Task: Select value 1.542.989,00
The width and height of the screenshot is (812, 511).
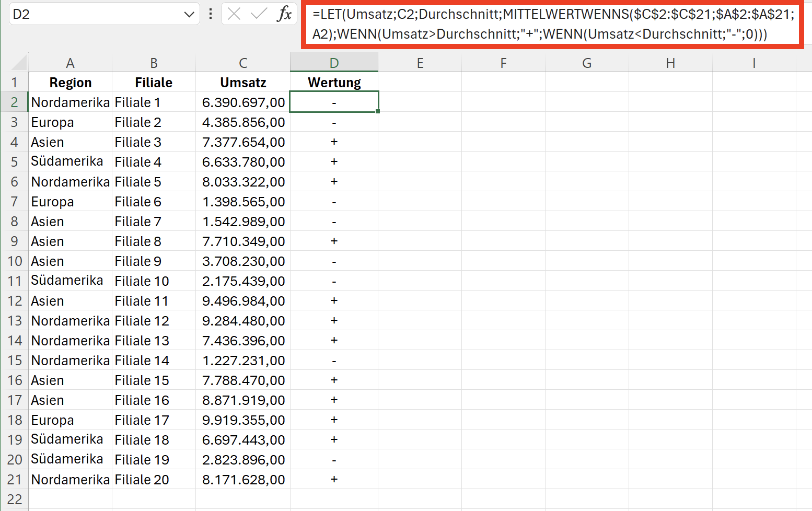Action: click(x=243, y=221)
